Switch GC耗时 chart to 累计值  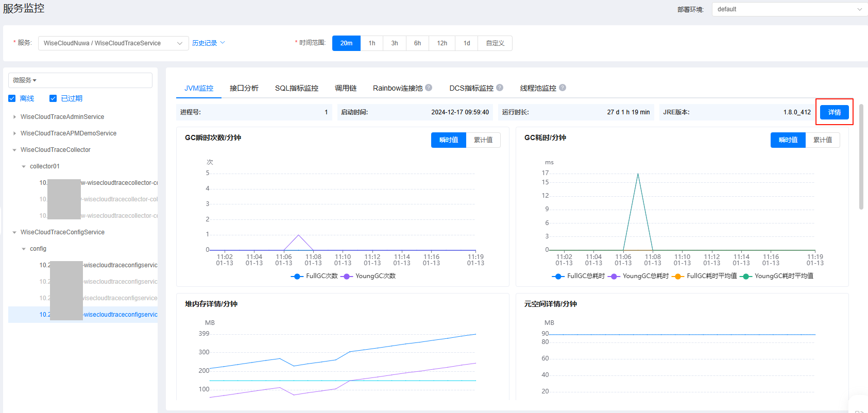822,140
